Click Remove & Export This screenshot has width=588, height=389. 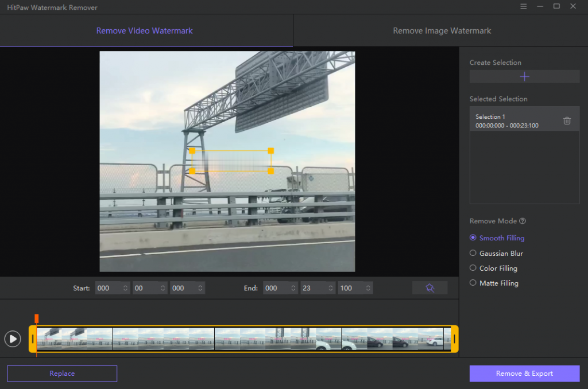(524, 374)
